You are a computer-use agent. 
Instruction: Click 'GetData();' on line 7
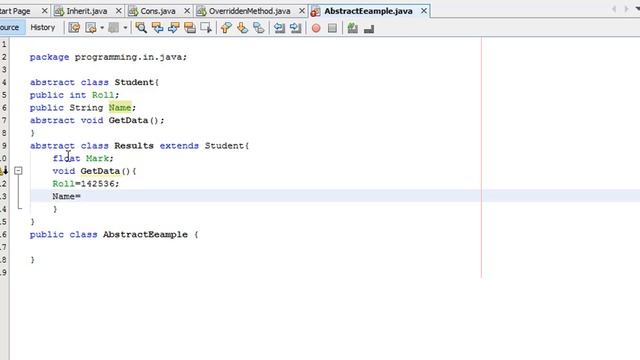point(136,120)
